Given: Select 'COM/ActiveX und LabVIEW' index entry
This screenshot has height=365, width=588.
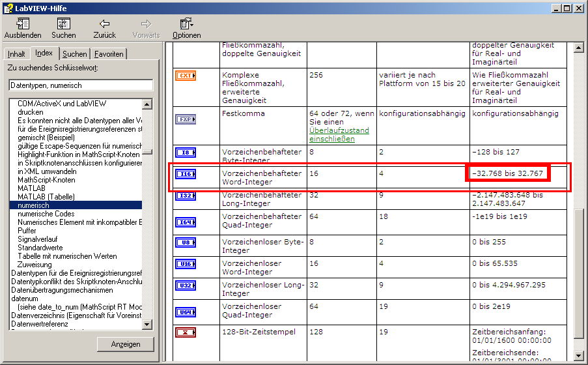Looking at the screenshot, I should point(62,104).
